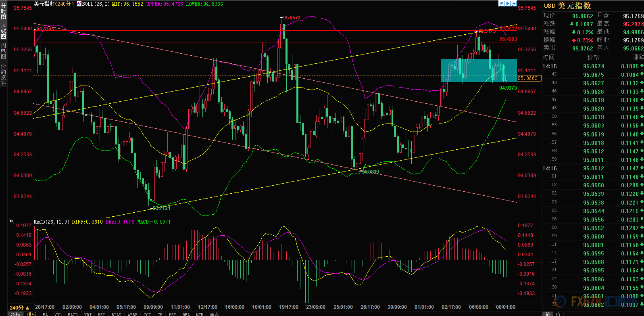Image resolution: width=644 pixels, height=316 pixels.
Task: Enable the VOL indicator
Action: click(58, 314)
